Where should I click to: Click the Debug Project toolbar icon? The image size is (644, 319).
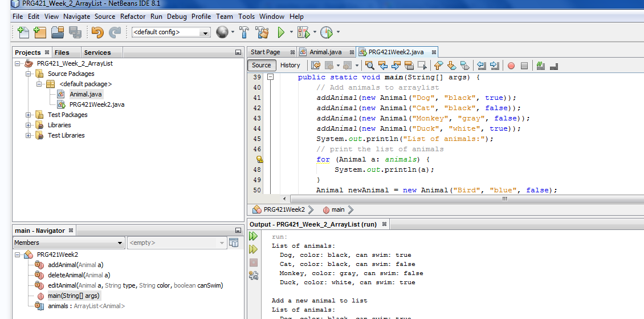click(304, 32)
